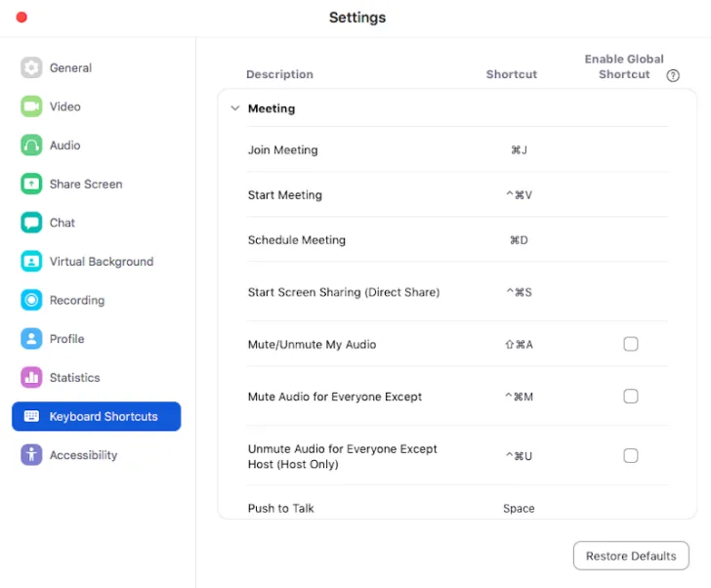Image resolution: width=711 pixels, height=588 pixels.
Task: Enable global shortcut for Mute/Unmute My Audio
Action: point(631,344)
